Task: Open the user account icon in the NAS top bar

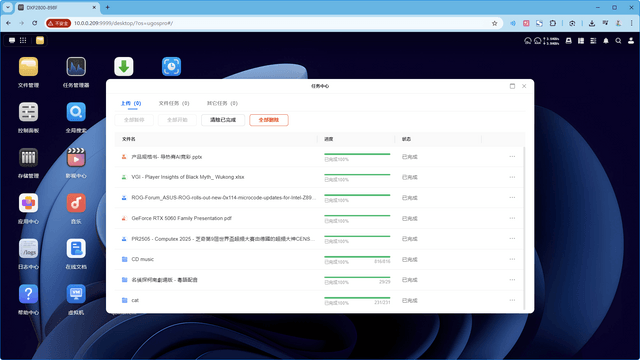Action: click(x=631, y=41)
